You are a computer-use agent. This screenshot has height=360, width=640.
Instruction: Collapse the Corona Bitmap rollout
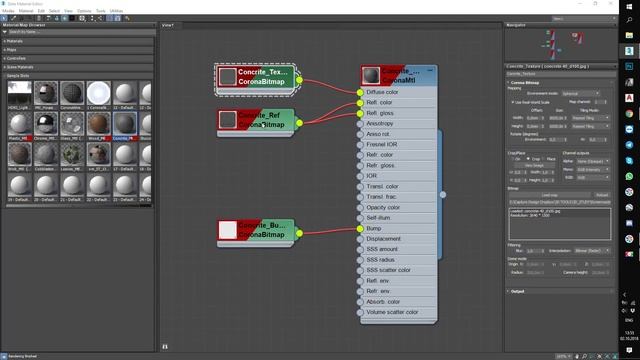559,82
